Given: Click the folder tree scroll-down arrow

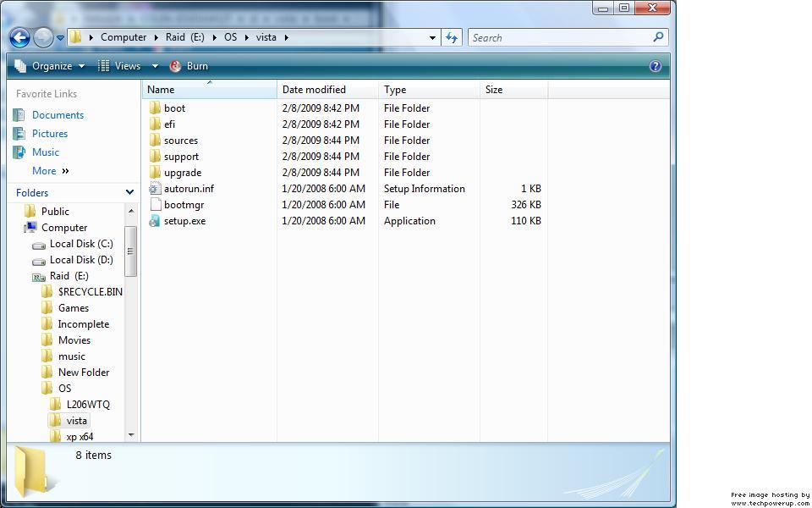Looking at the screenshot, I should coord(131,435).
